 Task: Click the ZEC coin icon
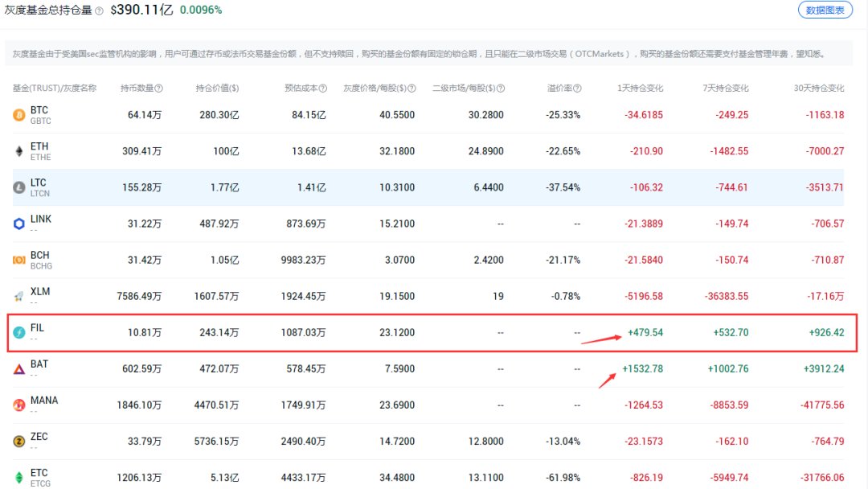[18, 442]
